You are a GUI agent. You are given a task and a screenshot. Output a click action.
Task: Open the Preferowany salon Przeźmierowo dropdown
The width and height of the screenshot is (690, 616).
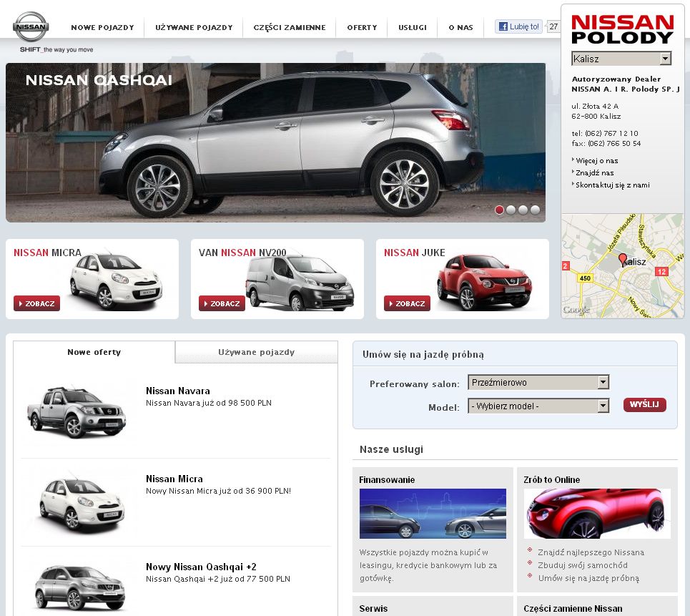pos(538,382)
